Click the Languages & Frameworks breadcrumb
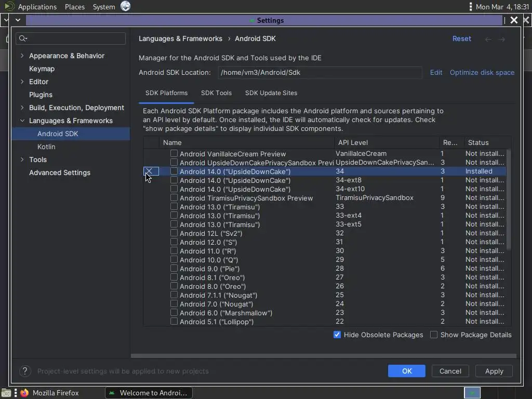This screenshot has height=399, width=532. coord(180,38)
